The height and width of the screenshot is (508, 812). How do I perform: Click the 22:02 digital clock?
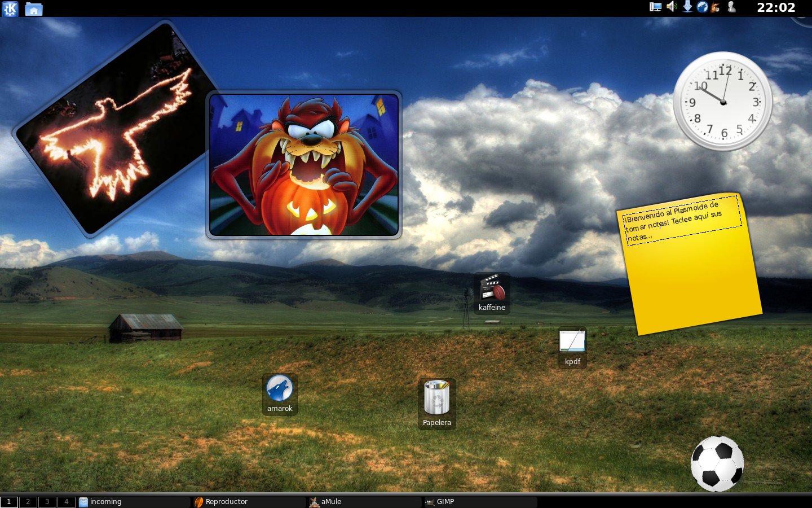(776, 7)
